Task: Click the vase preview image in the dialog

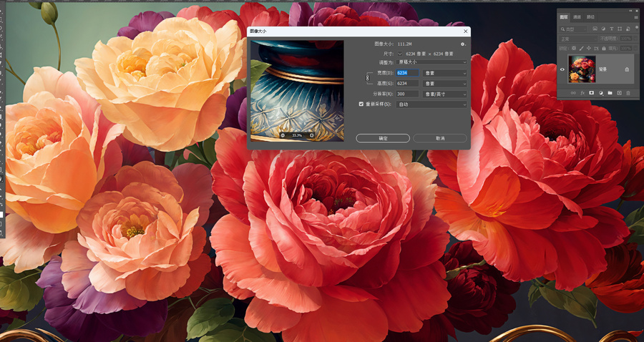Action: click(x=297, y=91)
